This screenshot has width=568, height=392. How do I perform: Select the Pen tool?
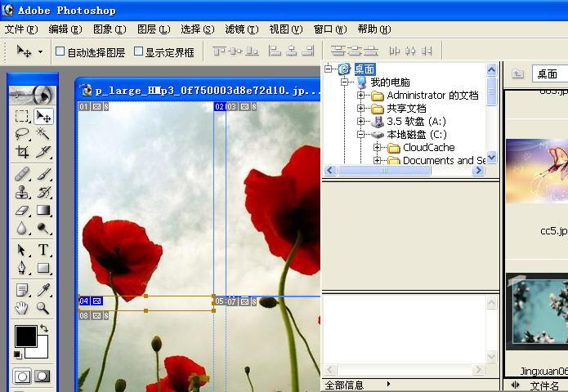click(x=22, y=268)
